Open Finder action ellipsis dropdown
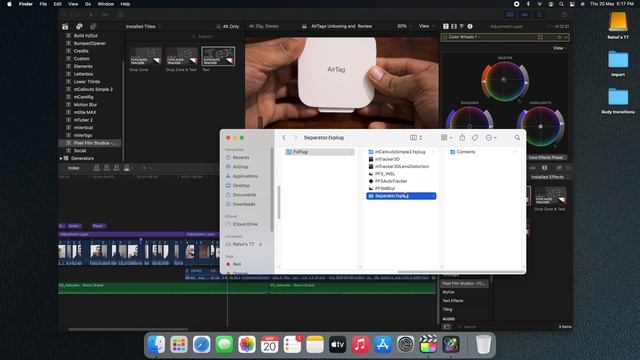This screenshot has height=360, width=640. 491,138
